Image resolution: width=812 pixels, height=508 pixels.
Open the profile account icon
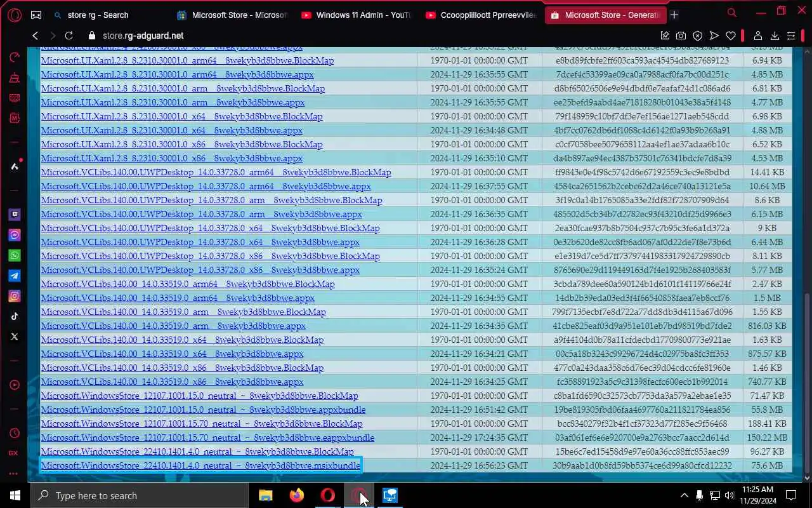tap(757, 36)
